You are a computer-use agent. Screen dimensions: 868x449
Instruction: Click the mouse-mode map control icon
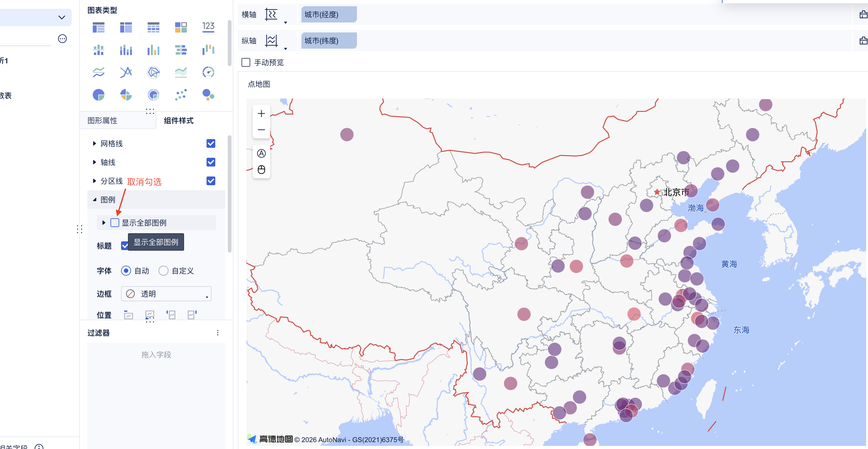(x=261, y=169)
